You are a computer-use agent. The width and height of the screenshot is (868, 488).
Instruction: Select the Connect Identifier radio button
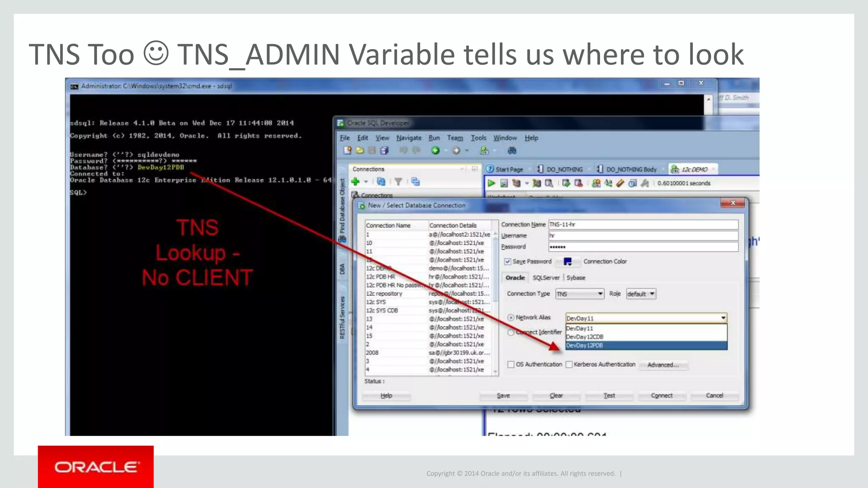(x=511, y=332)
